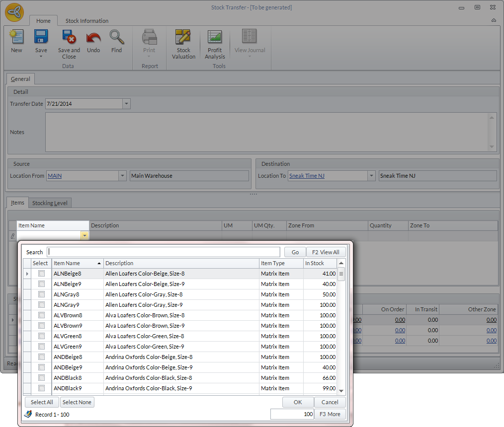Check the ALNBeige8 select checkbox
Viewport: 504px width, 427px height.
pyautogui.click(x=42, y=274)
